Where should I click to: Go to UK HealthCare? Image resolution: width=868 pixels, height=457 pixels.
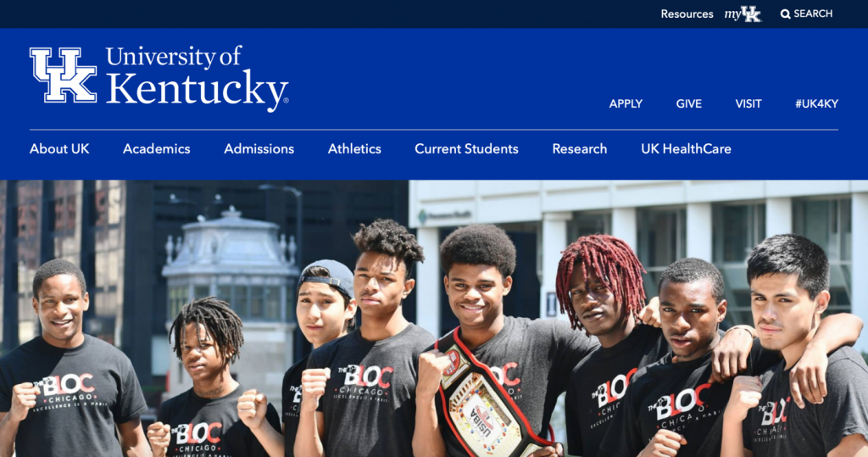click(x=686, y=148)
